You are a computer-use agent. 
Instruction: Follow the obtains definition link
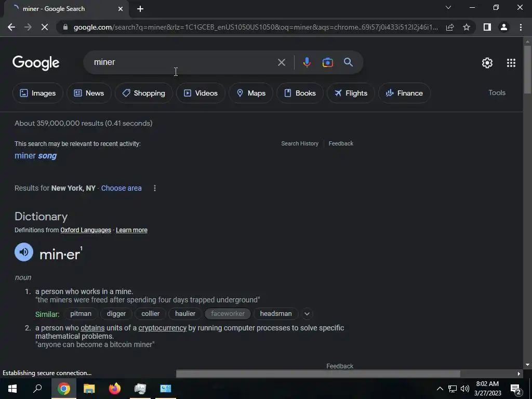coord(92,328)
